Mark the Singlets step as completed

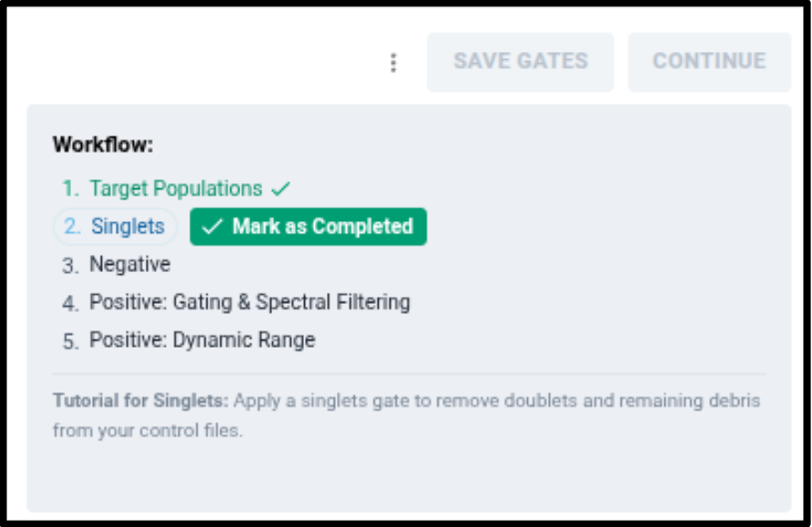tap(308, 227)
